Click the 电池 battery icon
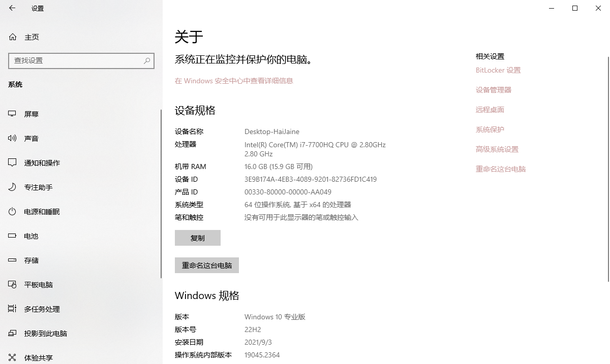The image size is (610, 364). coord(12,236)
